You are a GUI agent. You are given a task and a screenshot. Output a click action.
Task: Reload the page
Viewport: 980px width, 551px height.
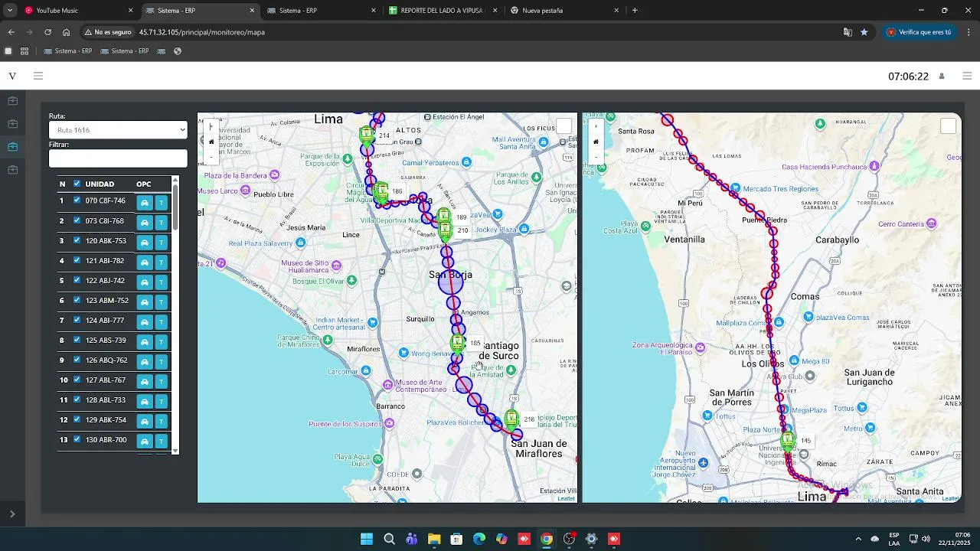[x=47, y=32]
